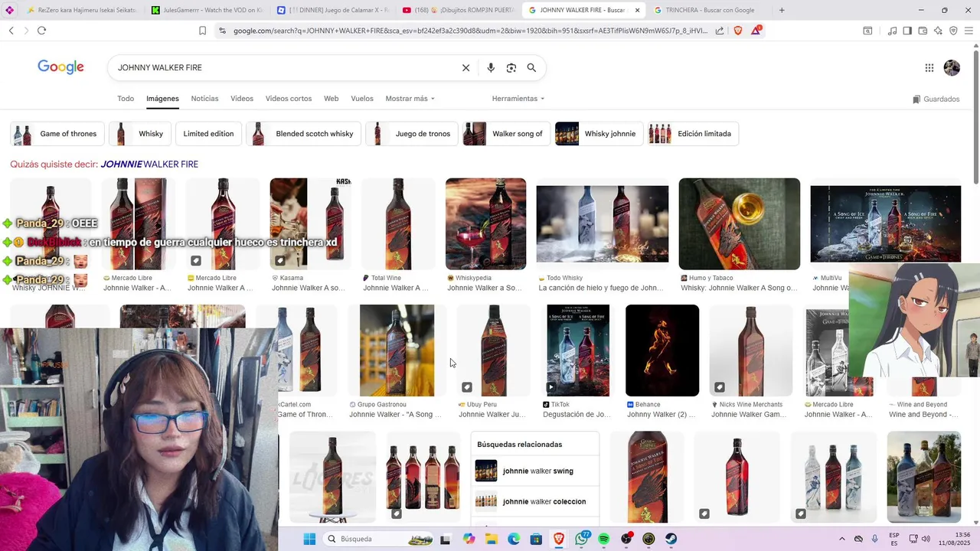Expand the Herramientas dropdown
Viewport: 980px width, 551px height.
click(x=518, y=99)
